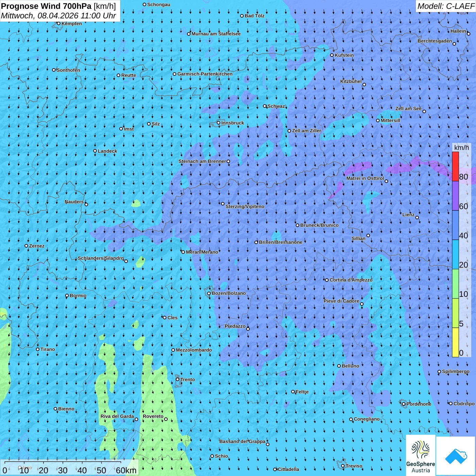
Task: Click the Trento city marker
Action: click(177, 379)
